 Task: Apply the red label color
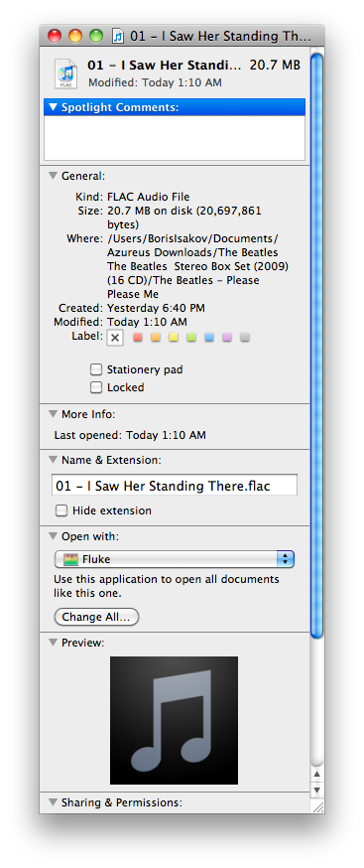click(x=138, y=337)
